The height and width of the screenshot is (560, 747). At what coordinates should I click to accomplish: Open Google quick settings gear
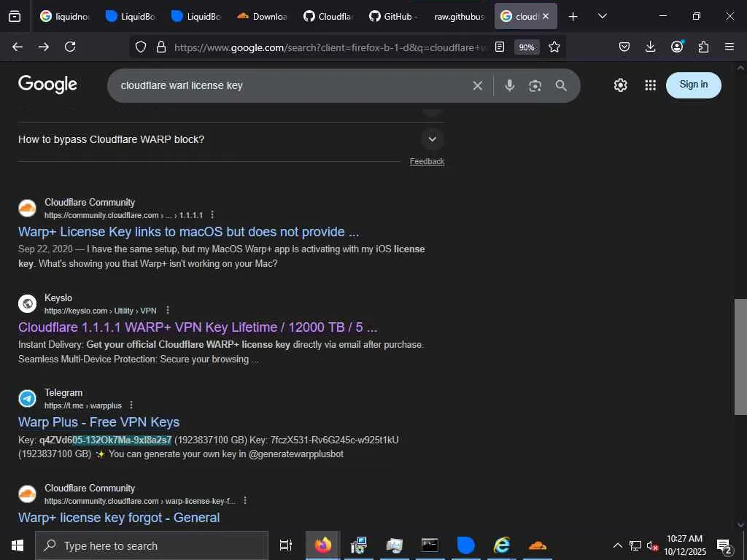coord(620,85)
